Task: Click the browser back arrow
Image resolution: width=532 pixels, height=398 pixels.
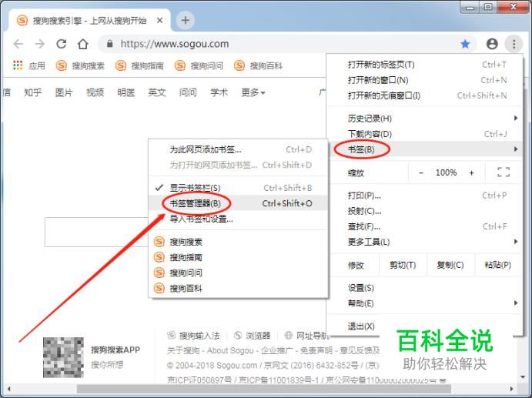Action: (18, 44)
